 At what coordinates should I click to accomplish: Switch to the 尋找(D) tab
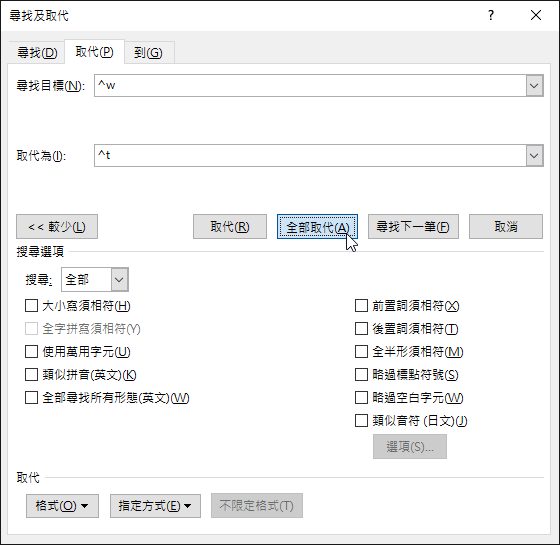tap(37, 53)
